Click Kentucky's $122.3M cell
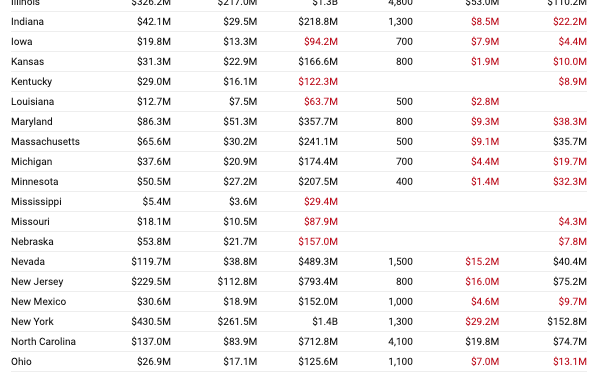The image size is (598, 375). click(318, 82)
